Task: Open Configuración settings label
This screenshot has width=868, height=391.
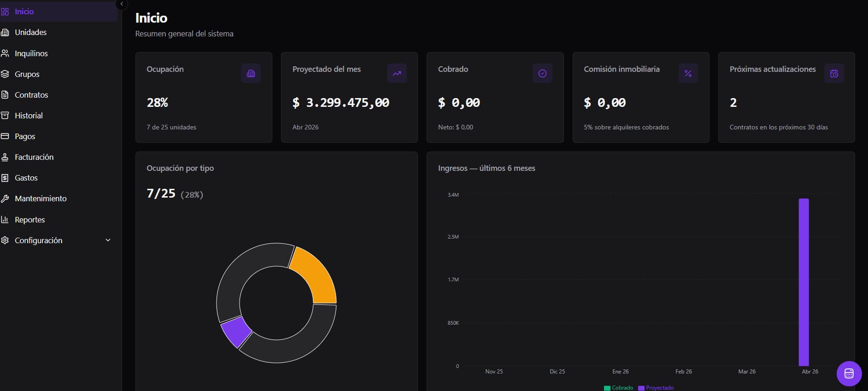Action: tap(39, 240)
